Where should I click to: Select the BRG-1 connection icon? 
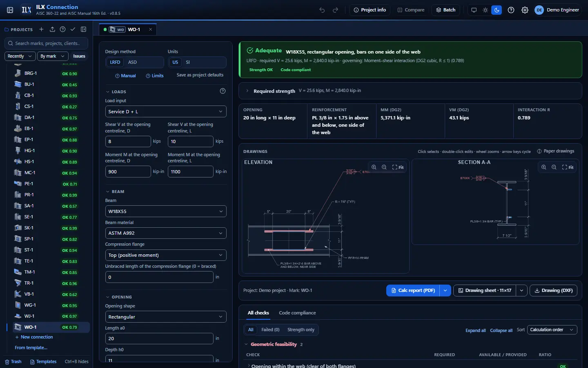18,73
